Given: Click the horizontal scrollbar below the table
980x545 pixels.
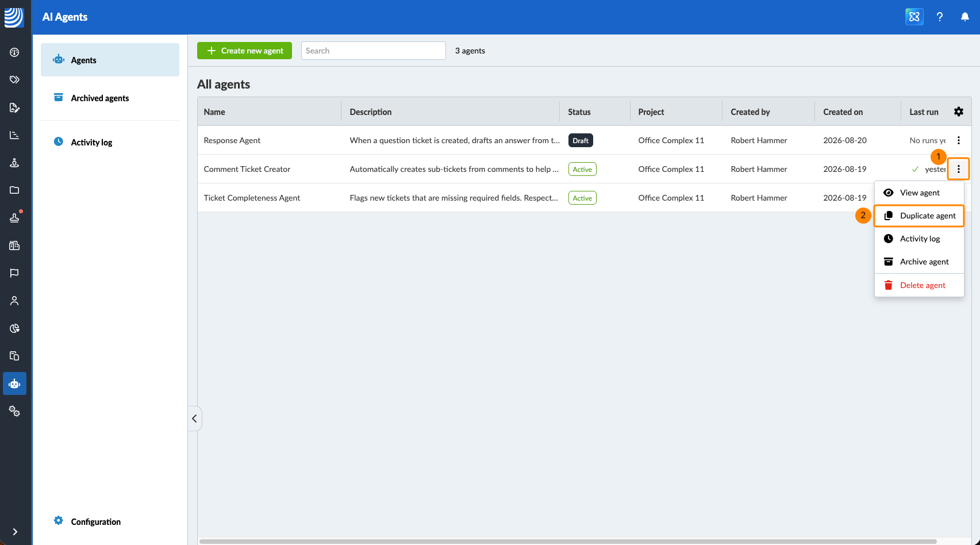Looking at the screenshot, I should coord(568,541).
